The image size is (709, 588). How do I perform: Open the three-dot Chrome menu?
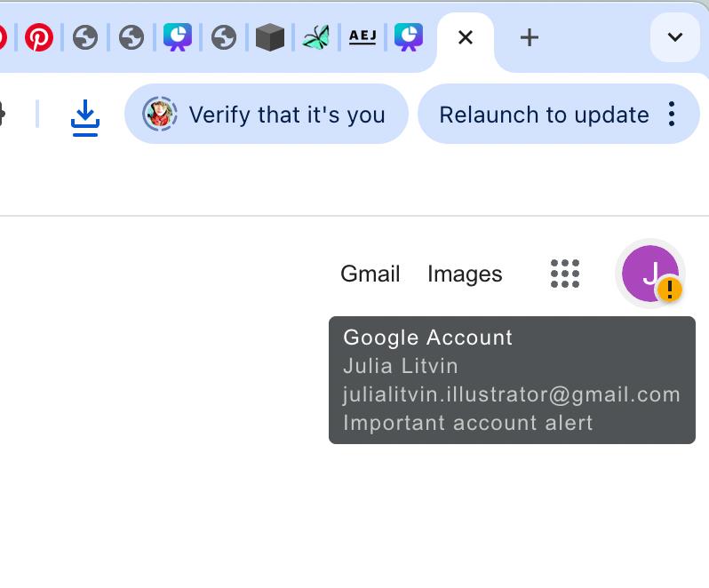(672, 114)
